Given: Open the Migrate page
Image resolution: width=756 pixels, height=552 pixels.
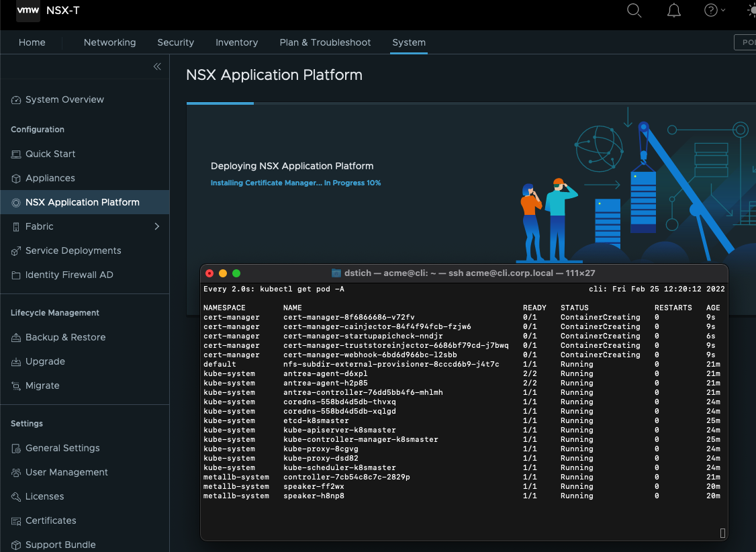Looking at the screenshot, I should pyautogui.click(x=42, y=385).
